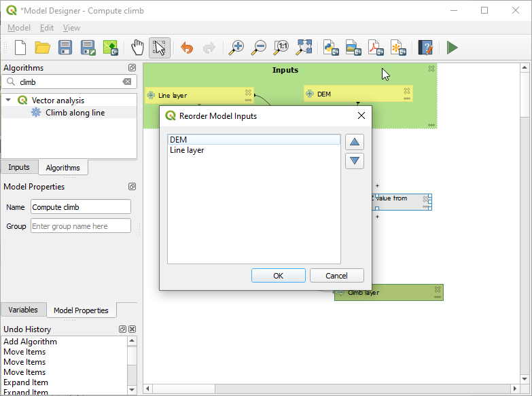
Task: Export the model as a Python script
Action: click(331, 48)
